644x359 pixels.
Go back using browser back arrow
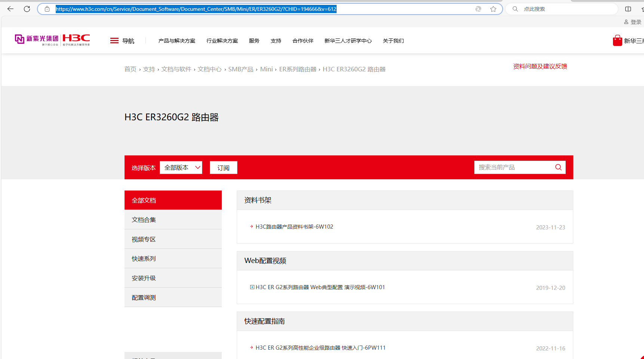(x=10, y=9)
